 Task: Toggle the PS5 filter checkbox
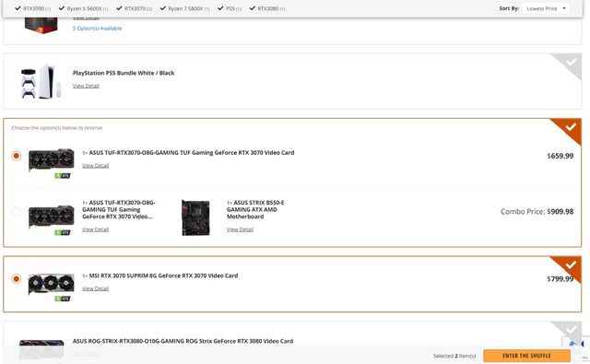(x=220, y=8)
